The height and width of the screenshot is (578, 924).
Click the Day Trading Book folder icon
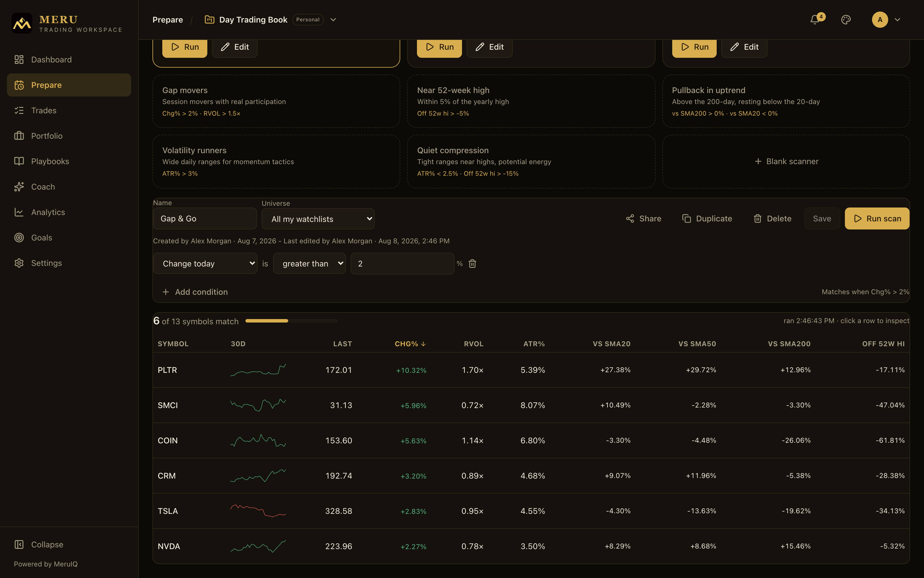tap(209, 19)
